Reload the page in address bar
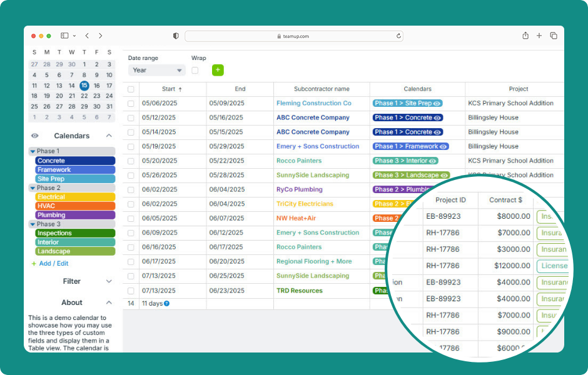The width and height of the screenshot is (588, 375). (x=398, y=36)
